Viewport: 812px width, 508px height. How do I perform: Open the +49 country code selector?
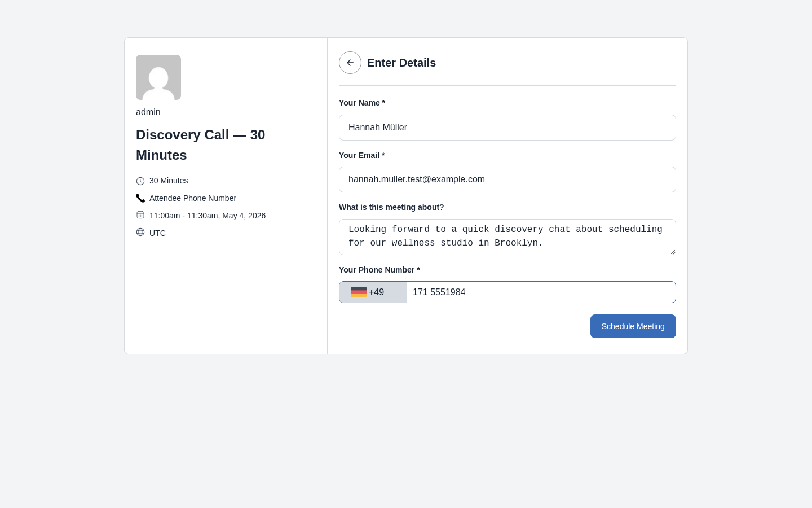coord(373,292)
